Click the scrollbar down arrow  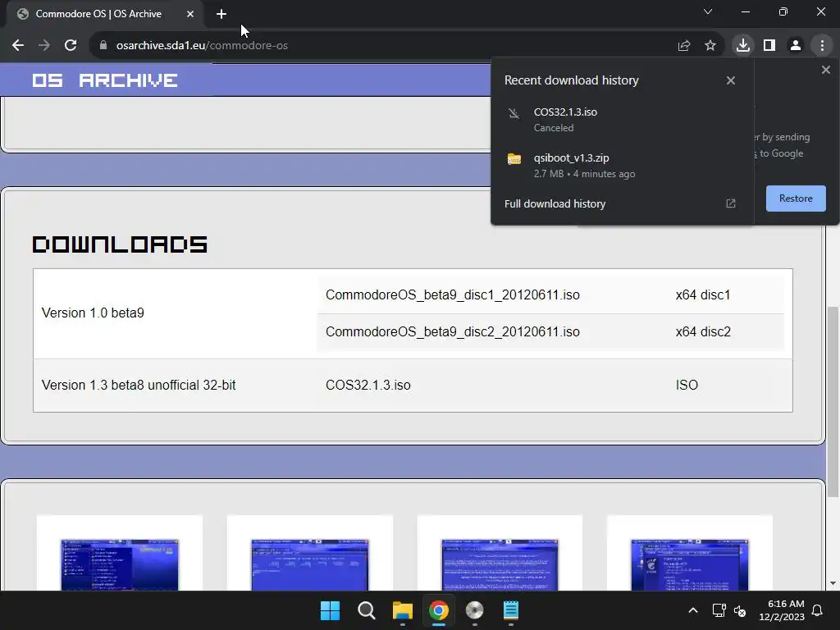click(x=833, y=583)
